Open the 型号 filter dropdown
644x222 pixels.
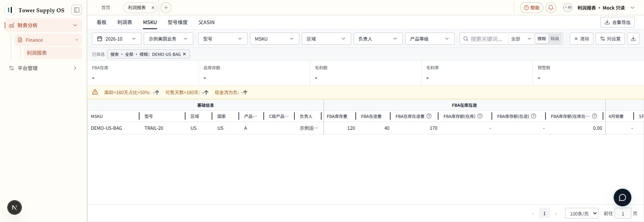click(x=223, y=39)
